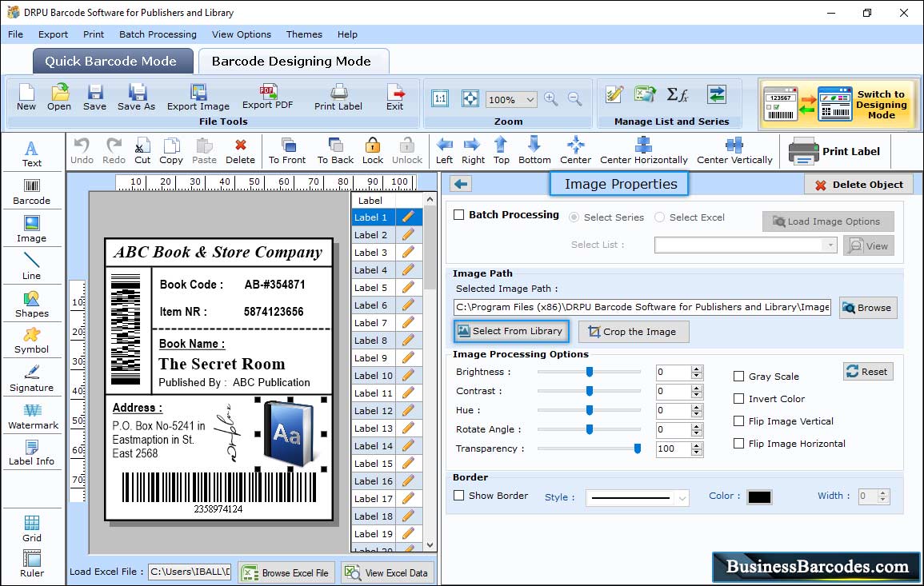924x586 pixels.
Task: Click the Selected Image Path field
Action: 642,307
